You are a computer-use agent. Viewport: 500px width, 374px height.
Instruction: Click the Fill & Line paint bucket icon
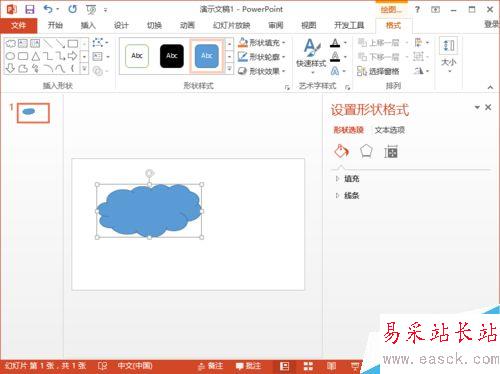[x=341, y=151]
